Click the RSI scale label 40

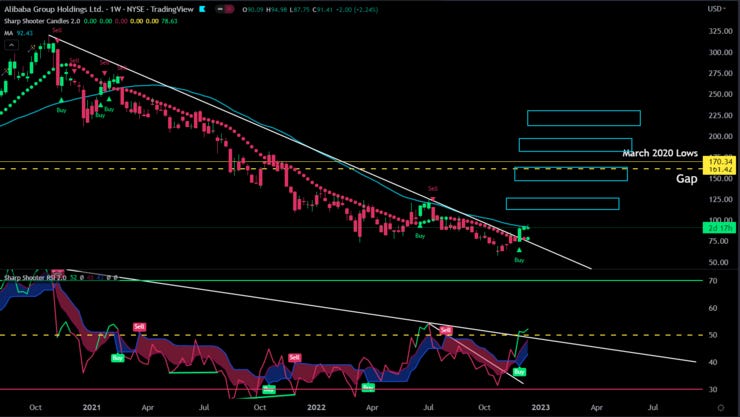point(713,362)
